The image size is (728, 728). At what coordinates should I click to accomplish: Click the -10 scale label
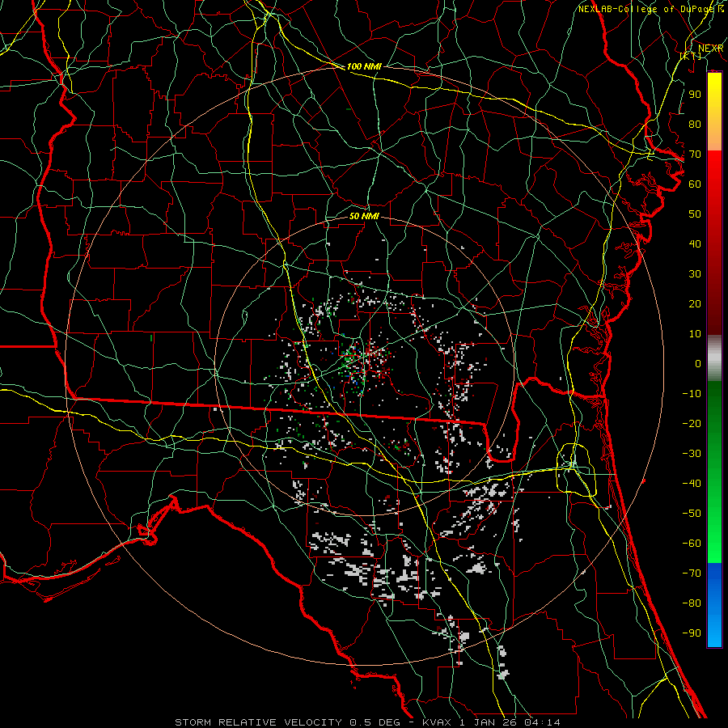692,394
